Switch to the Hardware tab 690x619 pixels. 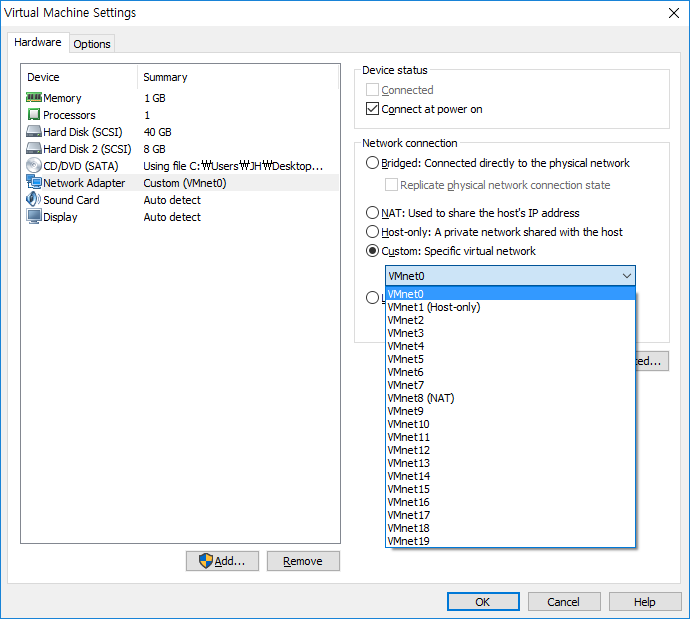[x=38, y=42]
